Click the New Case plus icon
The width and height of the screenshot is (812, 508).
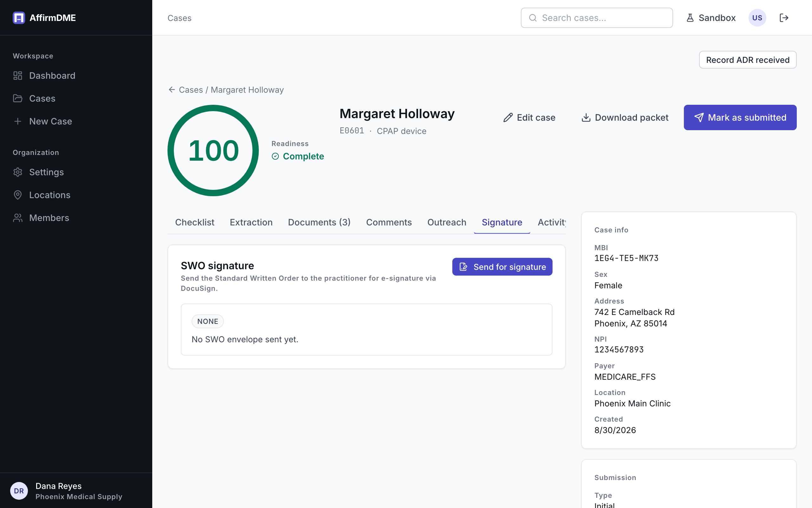[18, 121]
